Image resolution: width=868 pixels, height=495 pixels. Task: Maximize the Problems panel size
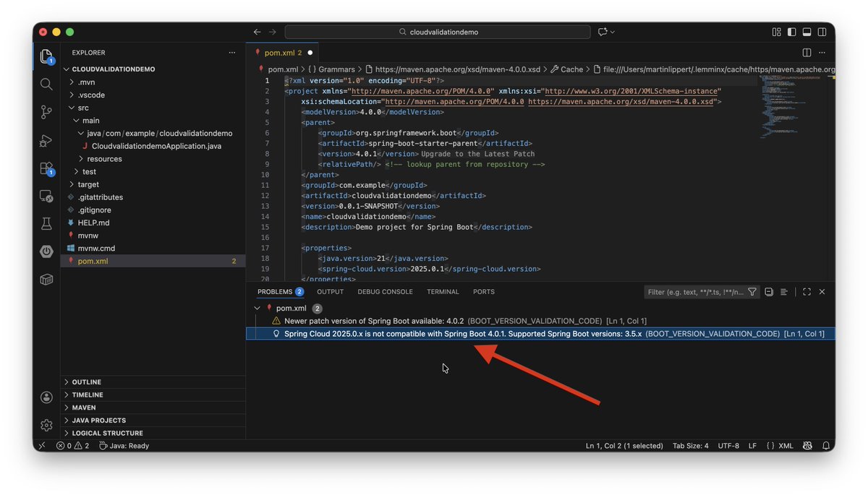pos(807,292)
